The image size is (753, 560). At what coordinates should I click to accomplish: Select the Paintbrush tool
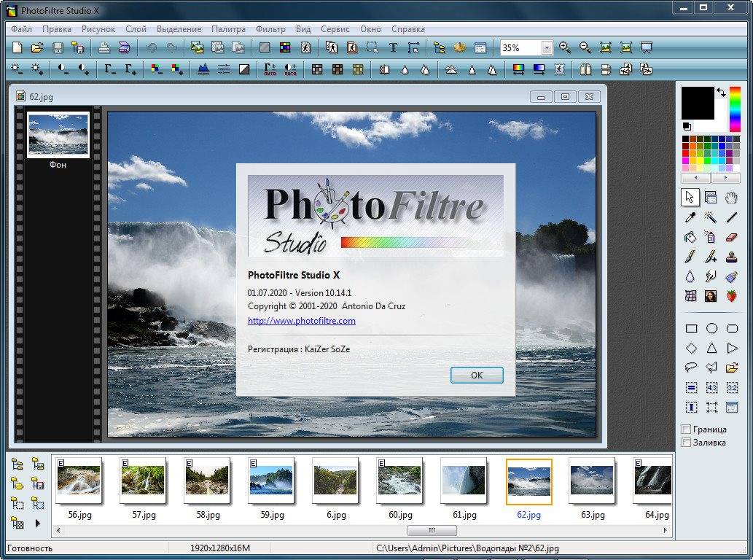(x=690, y=257)
